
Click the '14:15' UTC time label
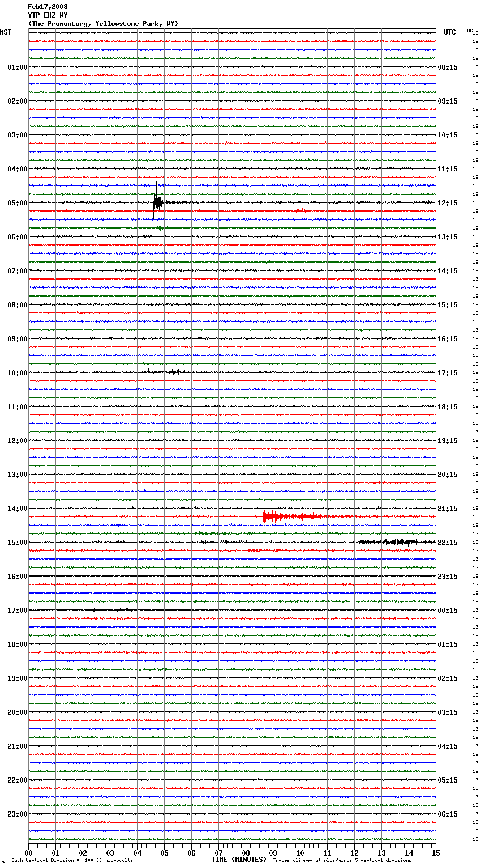pyautogui.click(x=448, y=271)
